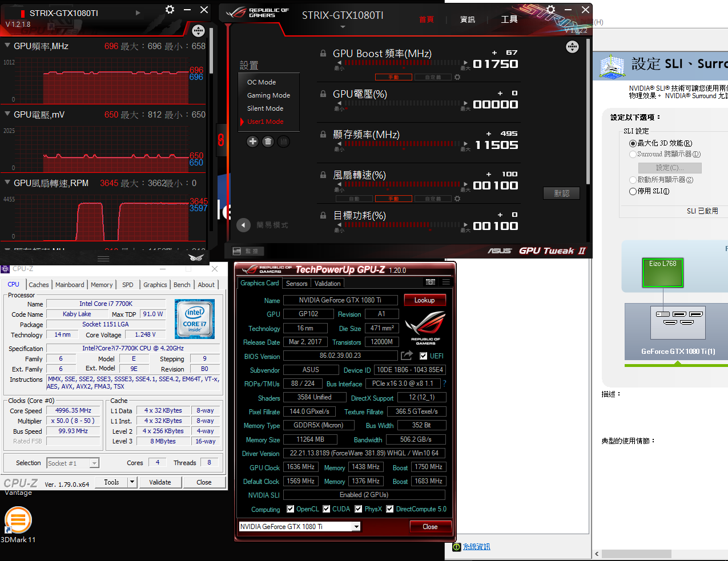
Task: Click Close button in GPU-Z
Action: click(430, 527)
